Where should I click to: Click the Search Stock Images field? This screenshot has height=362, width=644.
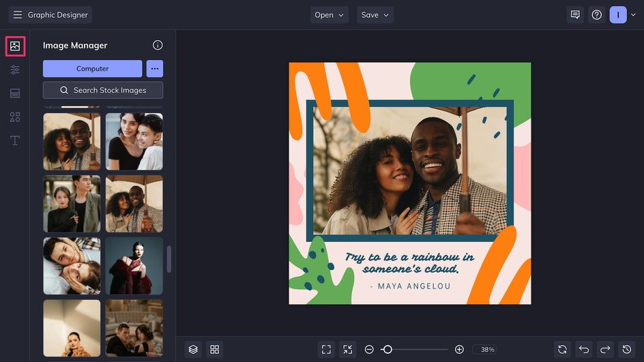coord(103,90)
